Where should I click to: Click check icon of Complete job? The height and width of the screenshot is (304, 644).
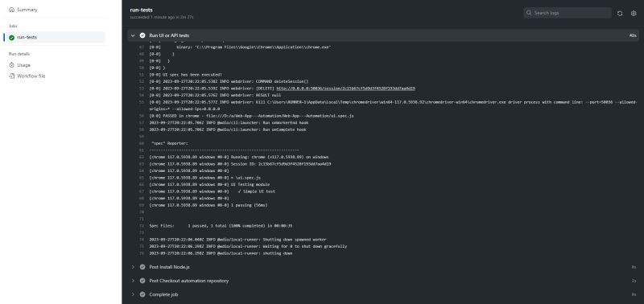[142, 294]
